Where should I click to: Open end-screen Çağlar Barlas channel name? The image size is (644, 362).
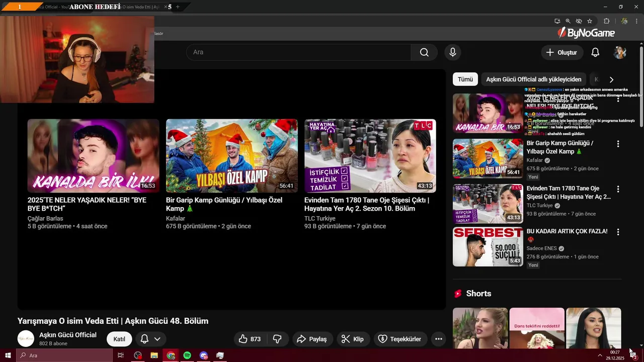(x=45, y=219)
